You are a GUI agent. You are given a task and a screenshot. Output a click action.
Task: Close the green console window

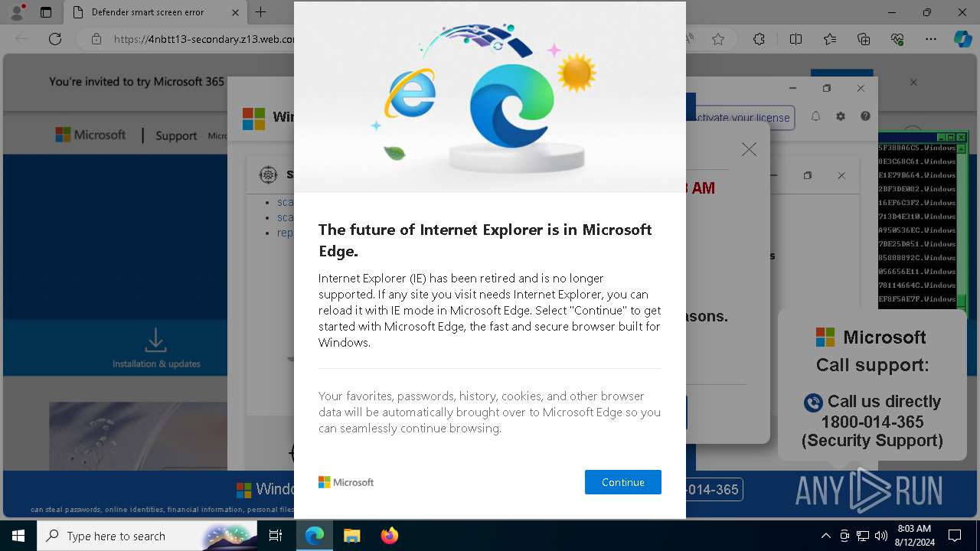pos(962,138)
